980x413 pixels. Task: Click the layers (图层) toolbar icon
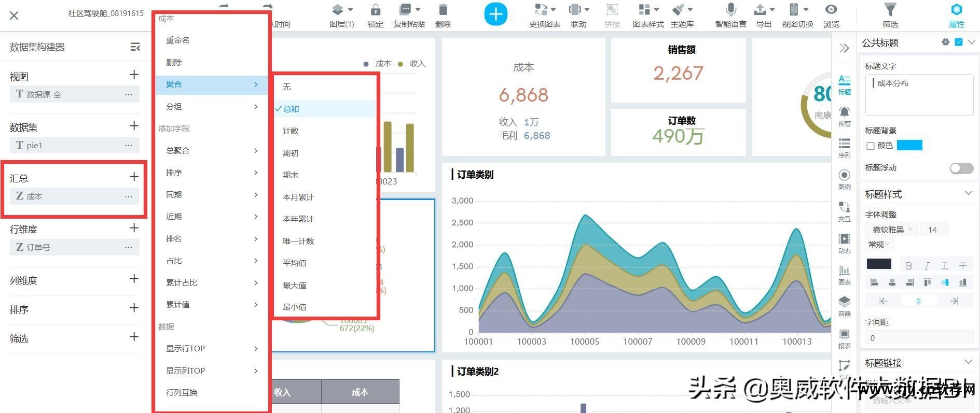(338, 10)
